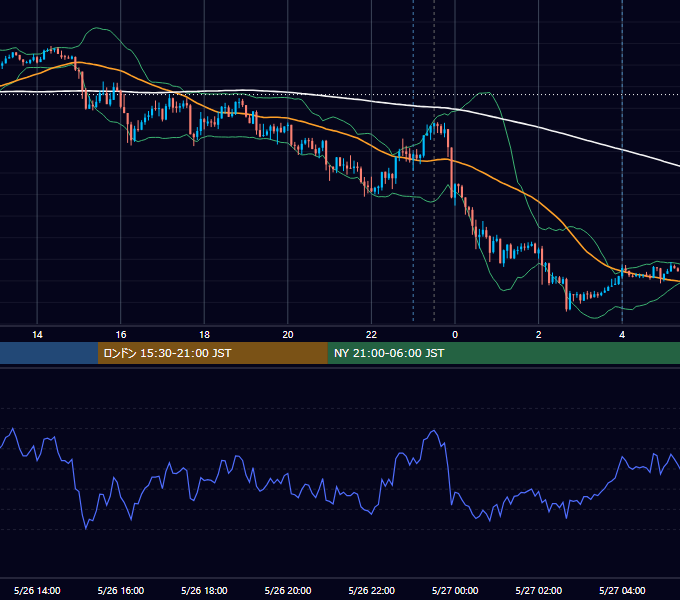The height and width of the screenshot is (600, 680).
Task: Click the 2 hour label on the price chart axis
Action: pos(538,335)
